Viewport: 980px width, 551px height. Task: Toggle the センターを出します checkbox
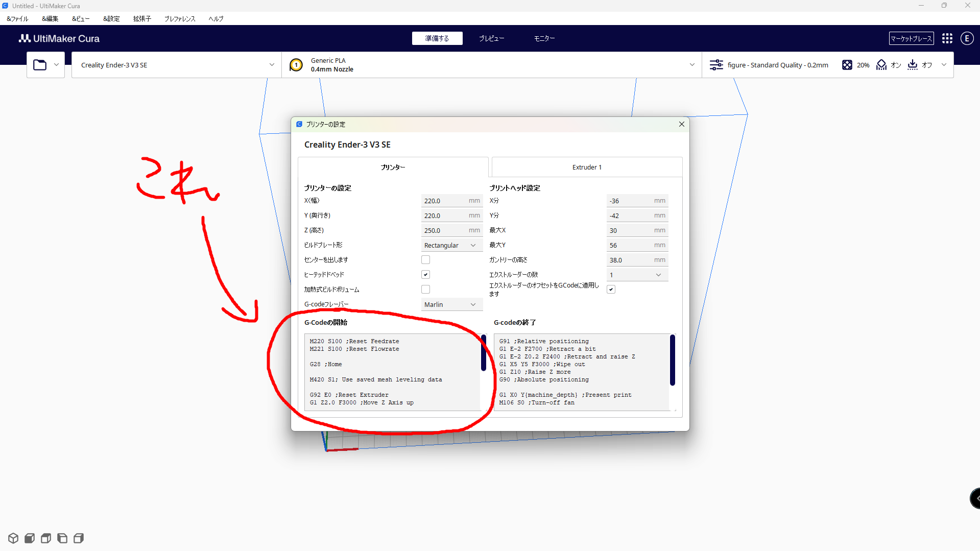425,260
